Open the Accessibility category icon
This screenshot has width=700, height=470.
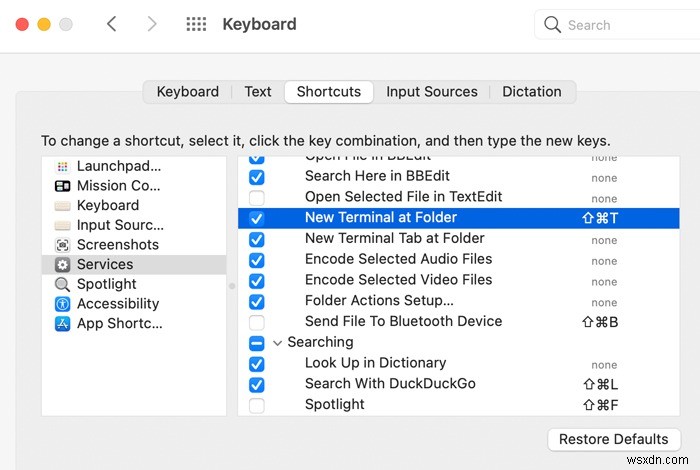[62, 304]
